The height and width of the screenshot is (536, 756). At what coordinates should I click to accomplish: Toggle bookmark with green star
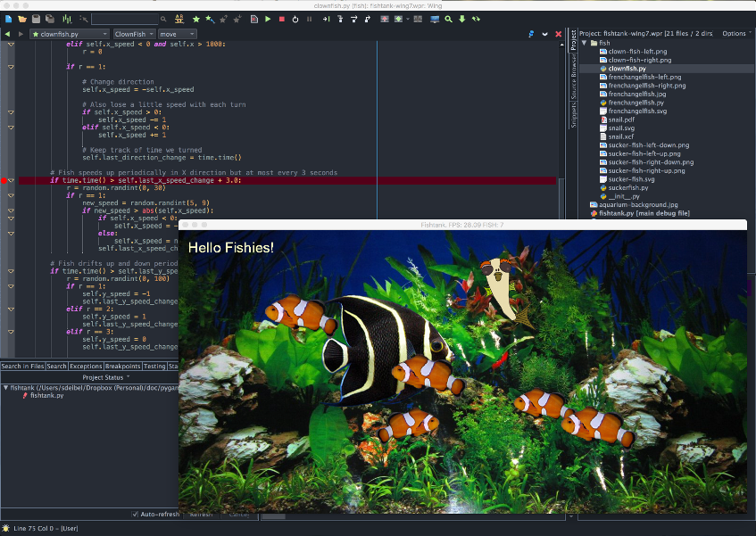196,20
